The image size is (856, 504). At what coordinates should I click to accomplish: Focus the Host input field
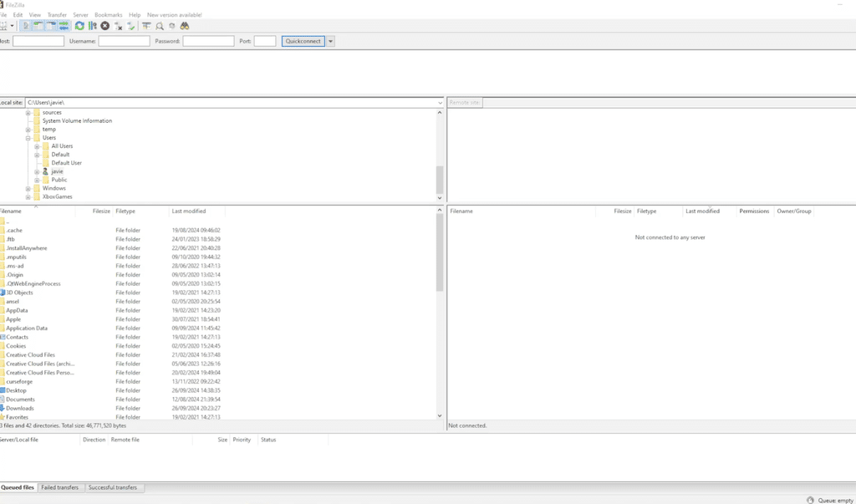(38, 41)
